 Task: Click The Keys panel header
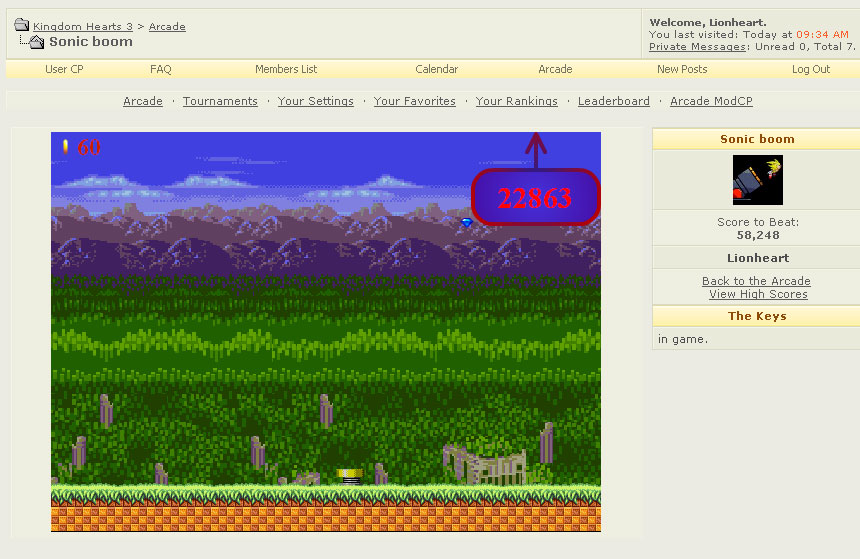pyautogui.click(x=757, y=316)
